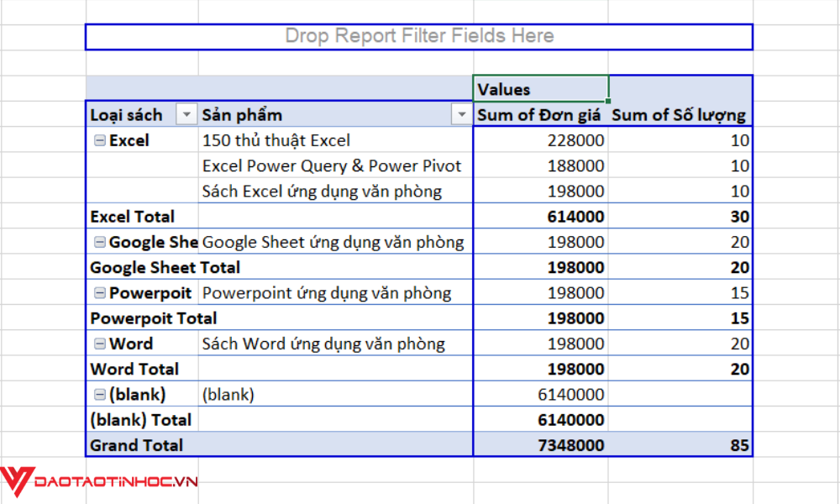Open the Loại sách filter dropdown
Viewport: 840px width, 504px height.
coord(186,114)
